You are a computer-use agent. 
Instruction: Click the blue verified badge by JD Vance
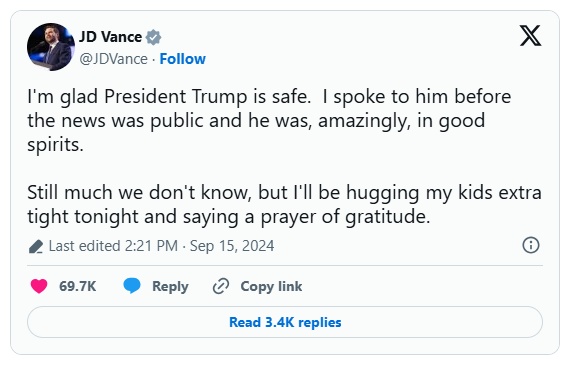[153, 37]
